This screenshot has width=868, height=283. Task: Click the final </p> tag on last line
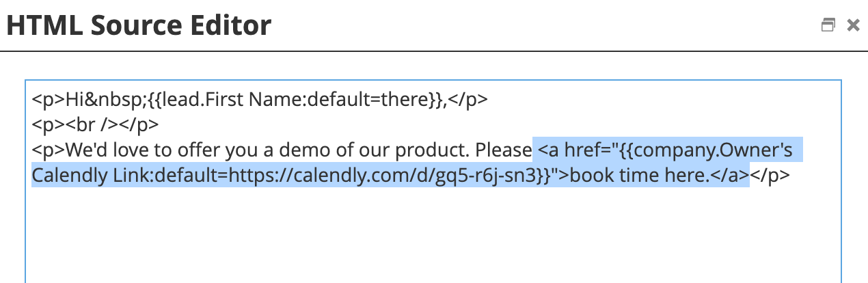point(770,175)
